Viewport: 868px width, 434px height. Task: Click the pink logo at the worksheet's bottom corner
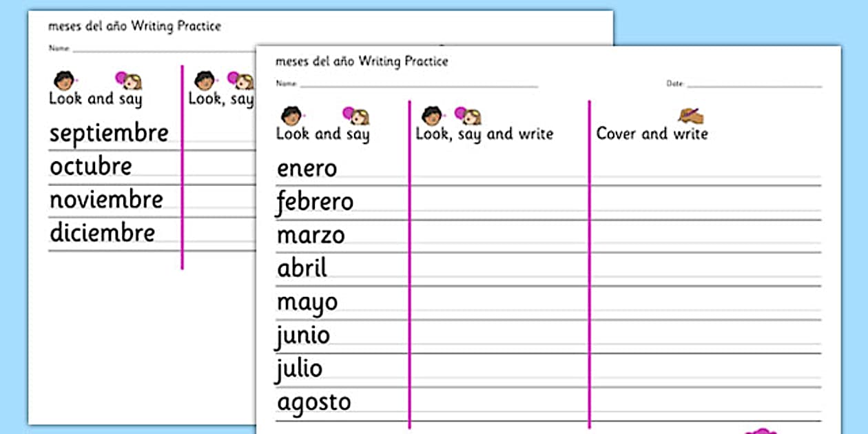tap(761, 431)
